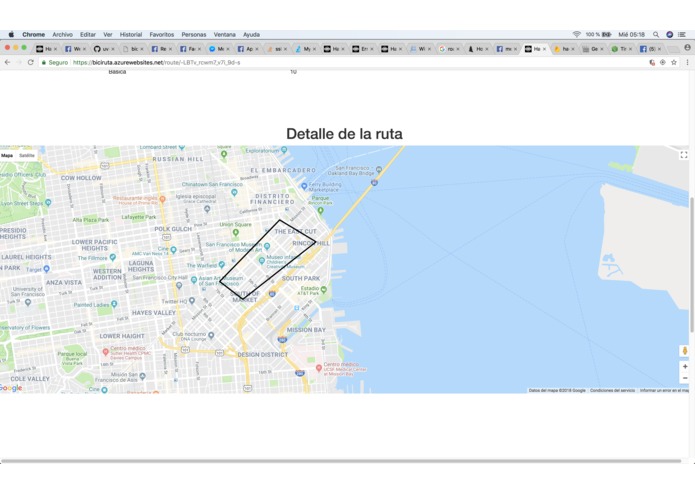The height and width of the screenshot is (494, 695).
Task: Click the Union Square marker
Action: pyautogui.click(x=236, y=232)
